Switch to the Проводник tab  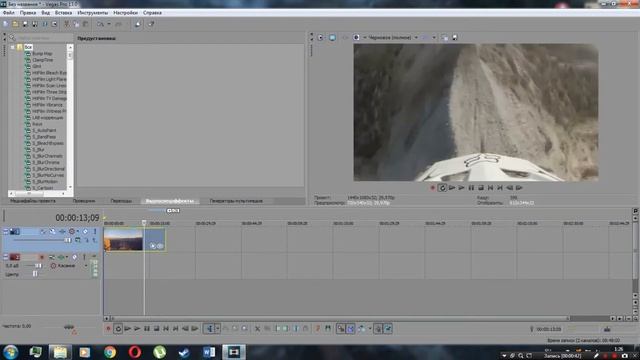(84, 201)
